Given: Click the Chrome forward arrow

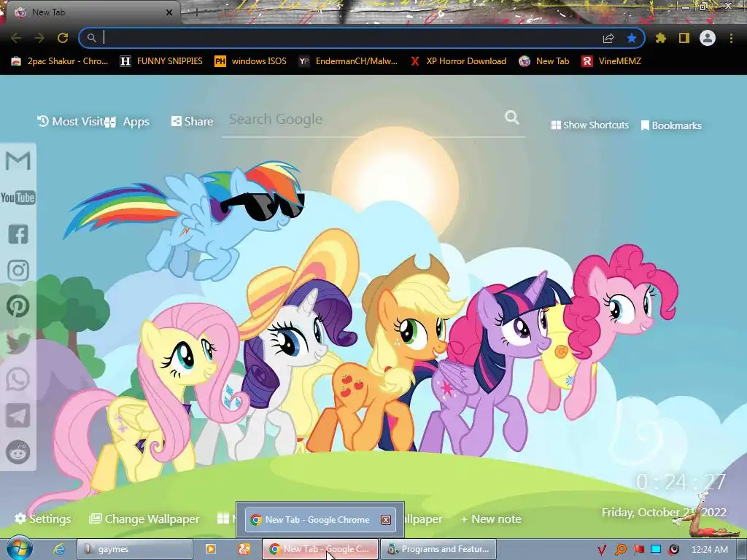Looking at the screenshot, I should 39,38.
